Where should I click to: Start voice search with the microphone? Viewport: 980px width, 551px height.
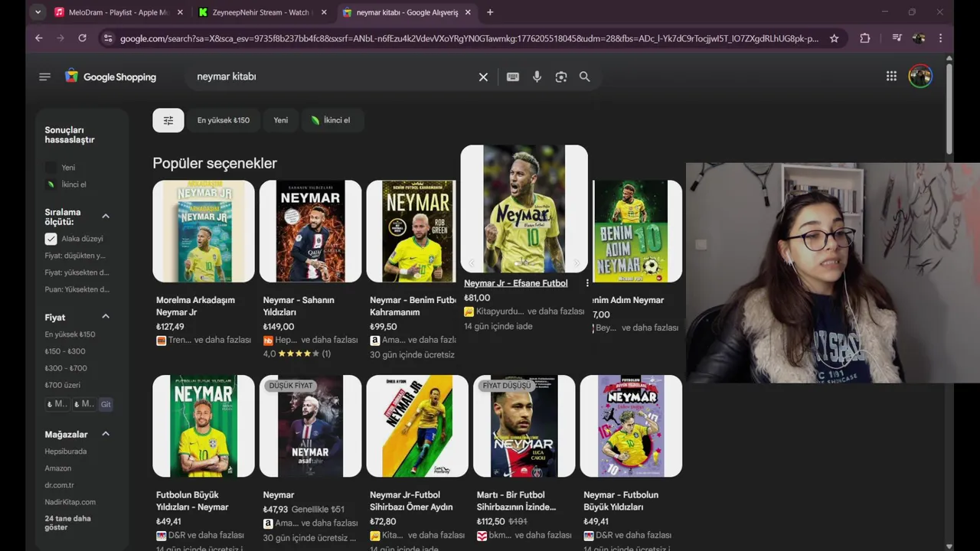point(537,77)
